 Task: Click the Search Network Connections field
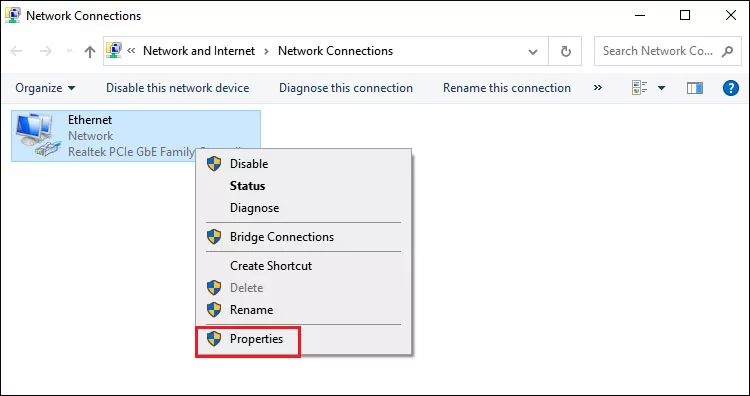tap(668, 51)
